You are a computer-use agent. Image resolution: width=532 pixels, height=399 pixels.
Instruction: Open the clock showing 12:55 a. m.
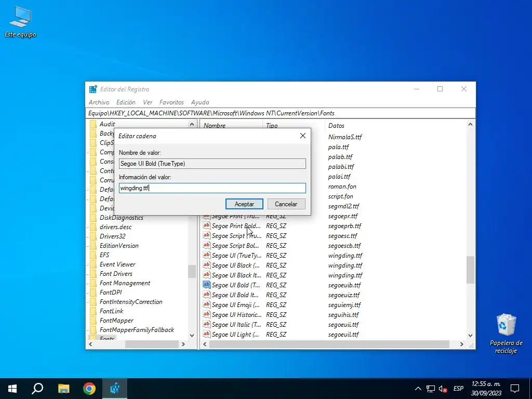click(x=486, y=389)
